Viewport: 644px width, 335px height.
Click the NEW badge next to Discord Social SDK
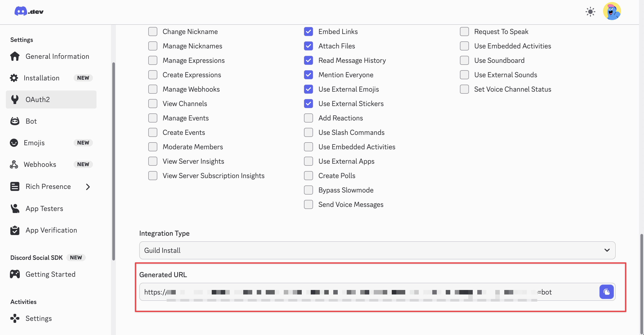[x=76, y=258]
